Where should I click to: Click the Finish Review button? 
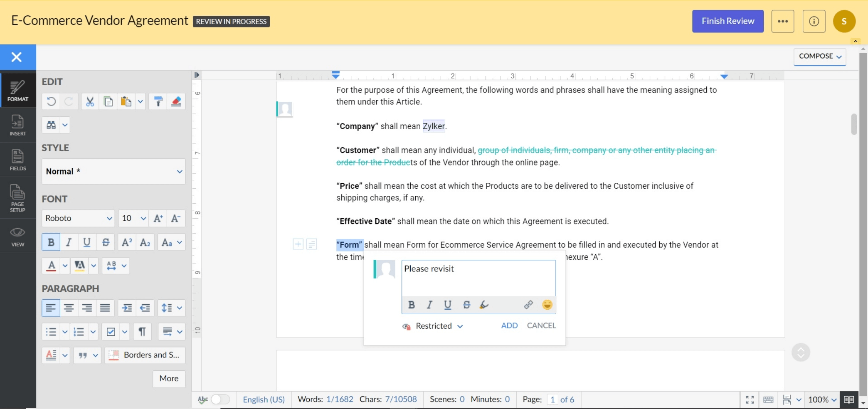coord(727,21)
